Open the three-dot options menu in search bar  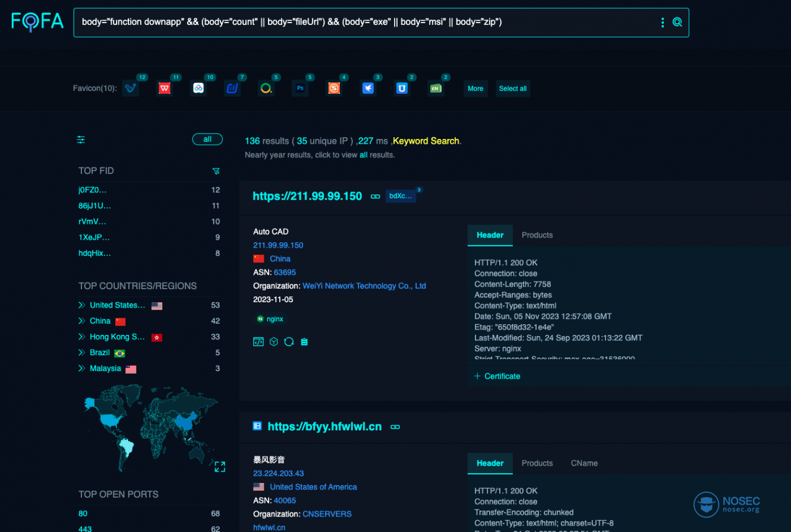click(663, 23)
